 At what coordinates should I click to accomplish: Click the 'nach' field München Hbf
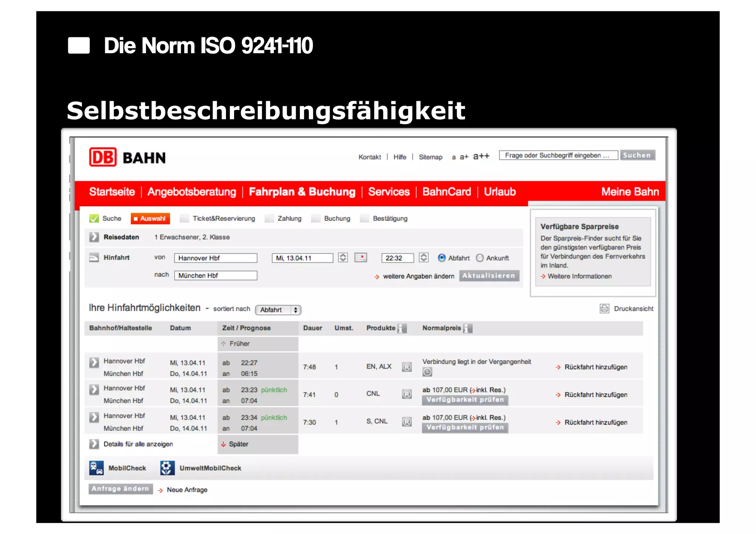tap(216, 275)
